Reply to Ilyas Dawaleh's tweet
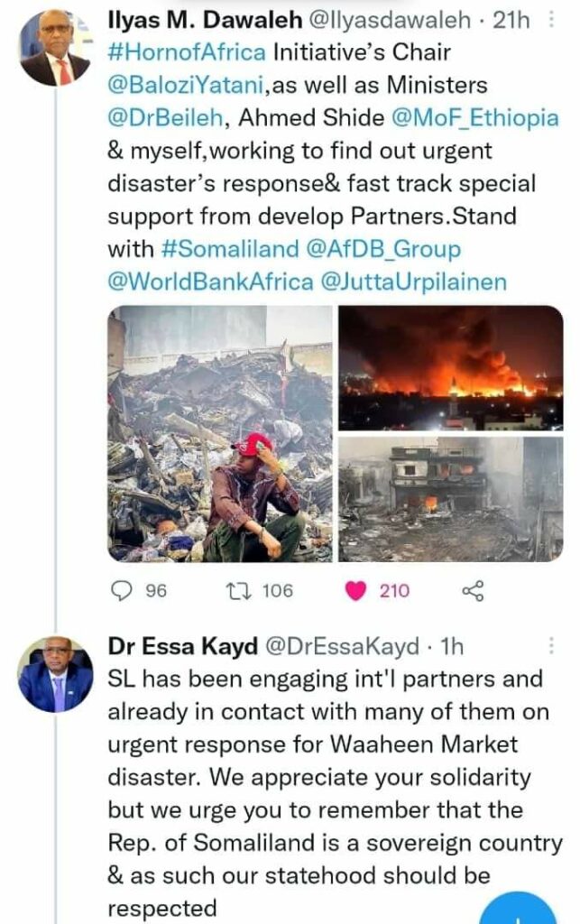Viewport: 580px width, 924px height. coord(120,591)
